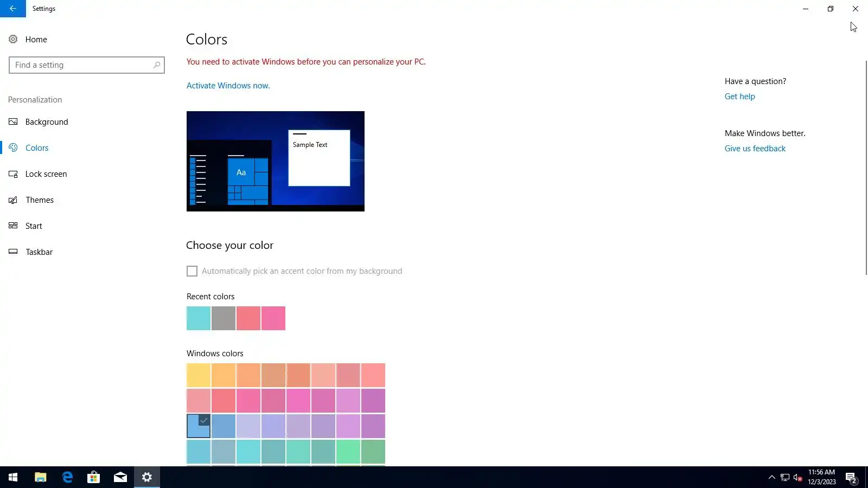Enable automatically pick an accent color checkbox
The width and height of the screenshot is (868, 488).
pyautogui.click(x=192, y=271)
